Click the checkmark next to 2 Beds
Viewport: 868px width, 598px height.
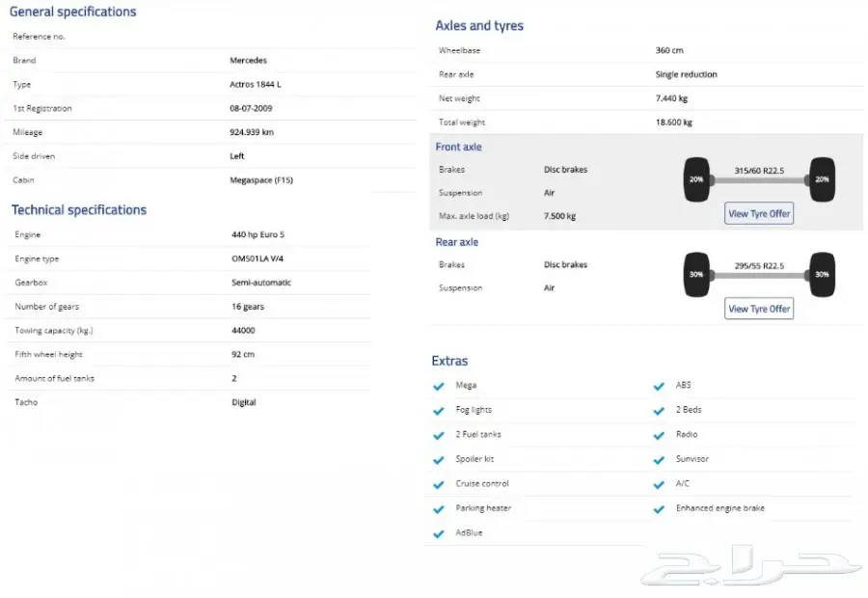click(x=659, y=411)
